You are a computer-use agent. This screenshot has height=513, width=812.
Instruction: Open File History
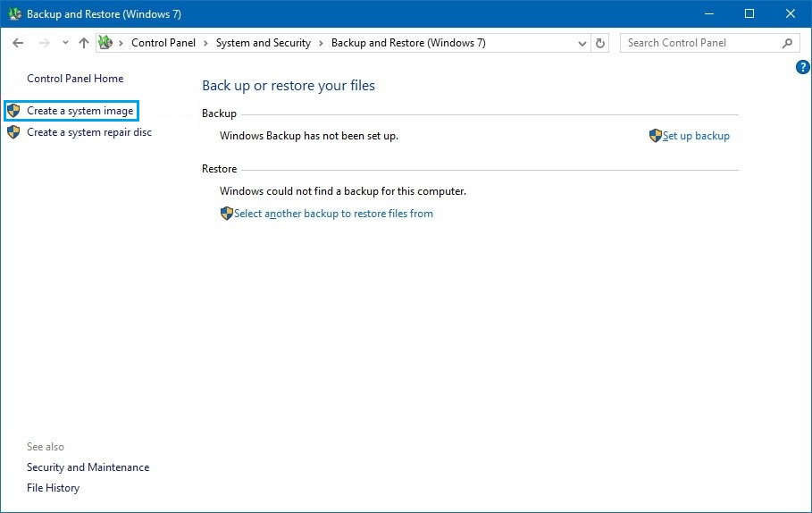(x=54, y=488)
